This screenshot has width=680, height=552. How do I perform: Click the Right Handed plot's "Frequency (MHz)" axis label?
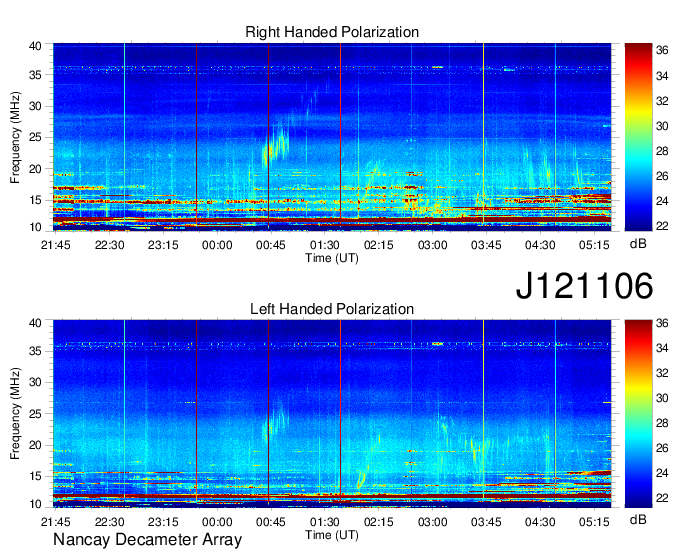pyautogui.click(x=15, y=137)
